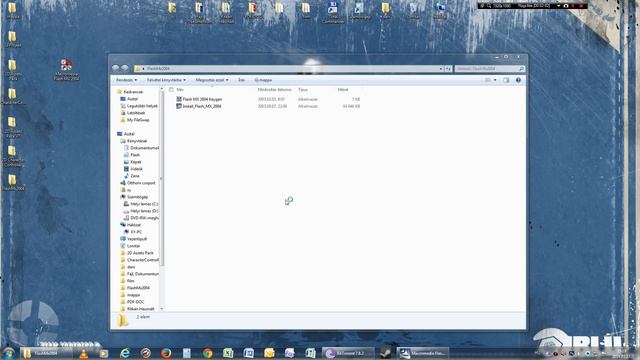Open Macromedia Flash MX 2004 desktop shortcut
This screenshot has height=360, width=640.
click(66, 69)
